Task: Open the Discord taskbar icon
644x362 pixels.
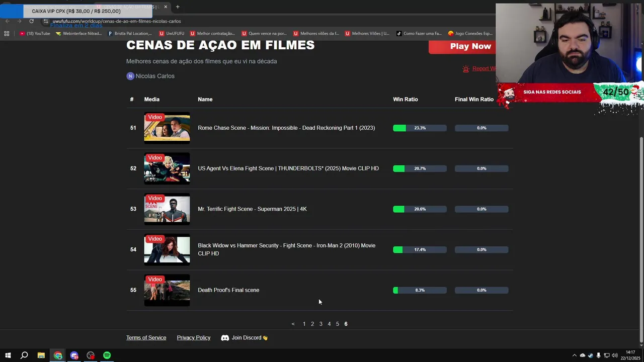Action: click(74, 355)
